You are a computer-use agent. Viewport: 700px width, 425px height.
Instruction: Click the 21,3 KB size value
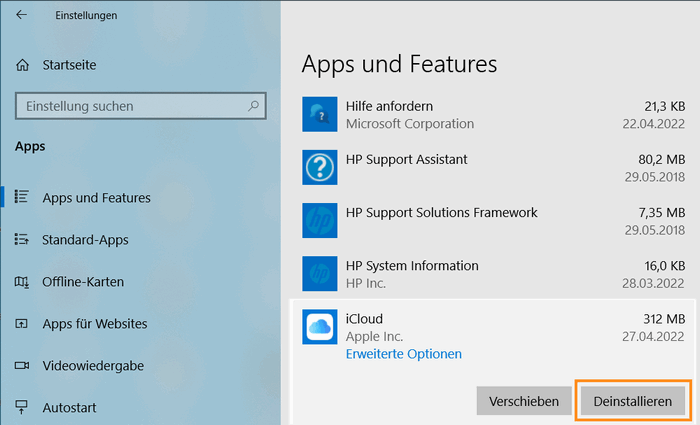pos(664,106)
